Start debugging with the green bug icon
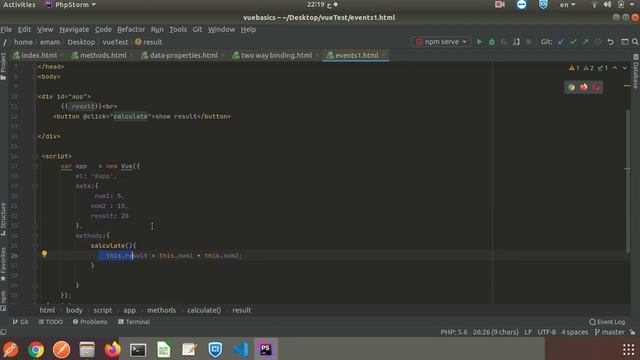 point(492,42)
